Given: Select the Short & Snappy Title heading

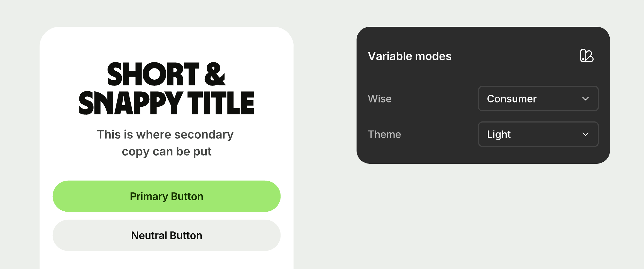Looking at the screenshot, I should tap(167, 88).
